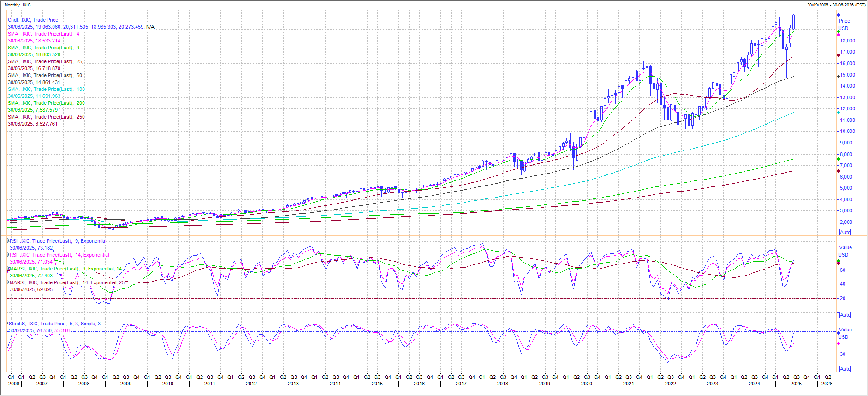Click the Auto scale button on price panel
This screenshot has width=868, height=396.
(x=845, y=232)
